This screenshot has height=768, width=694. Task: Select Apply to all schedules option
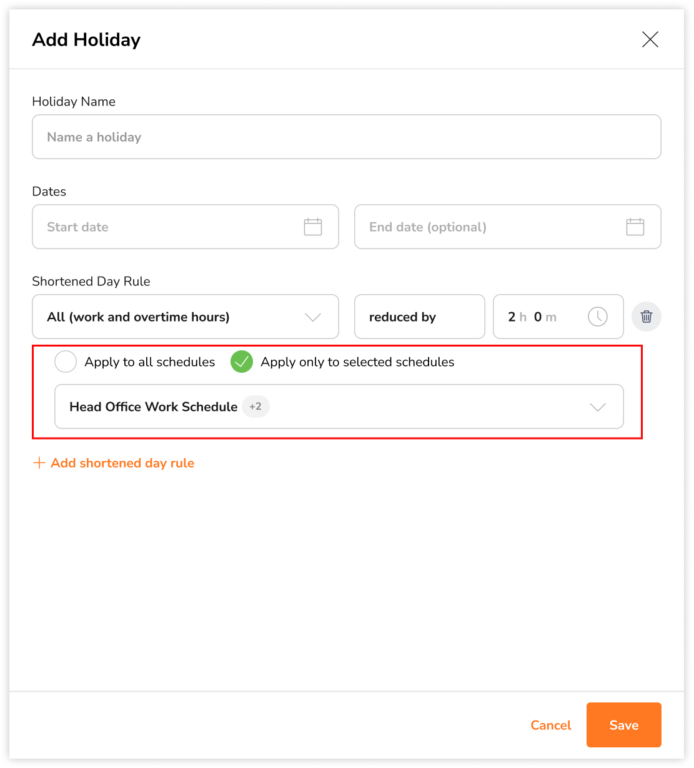point(66,362)
